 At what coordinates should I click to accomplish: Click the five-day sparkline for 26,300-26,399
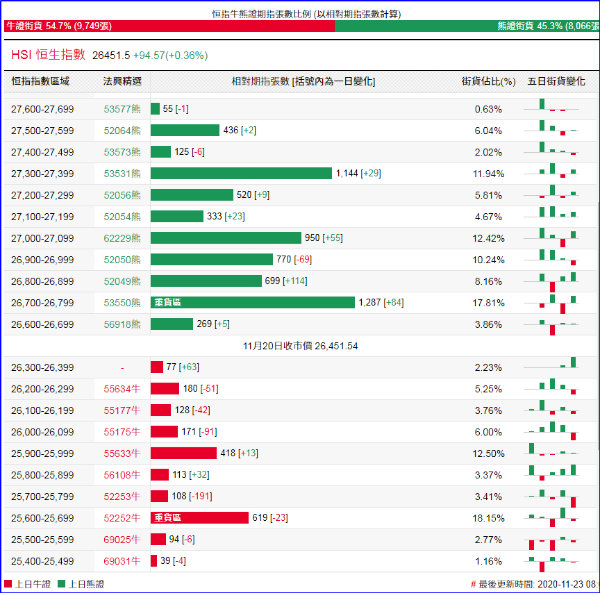tap(551, 363)
